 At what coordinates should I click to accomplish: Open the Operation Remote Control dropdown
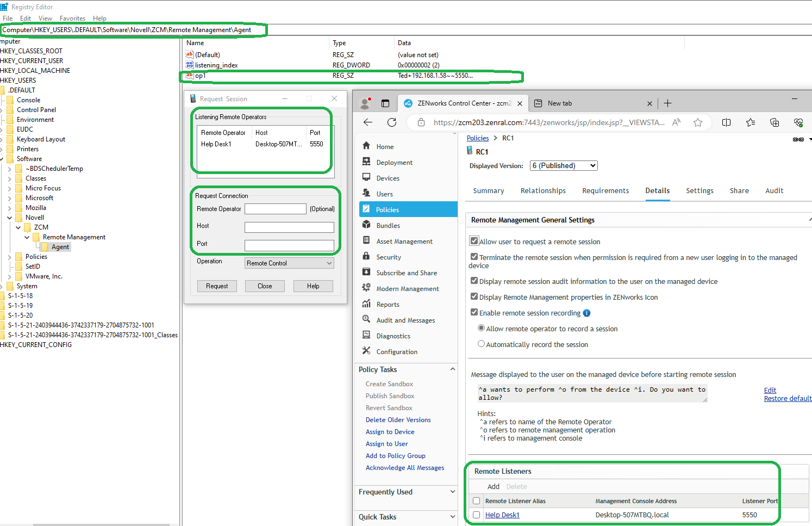pyautogui.click(x=289, y=263)
